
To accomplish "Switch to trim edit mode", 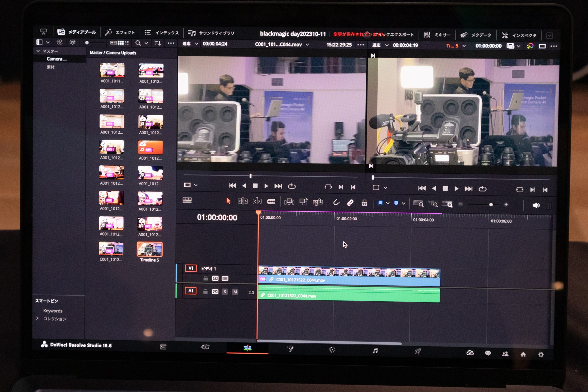I will coord(242,202).
